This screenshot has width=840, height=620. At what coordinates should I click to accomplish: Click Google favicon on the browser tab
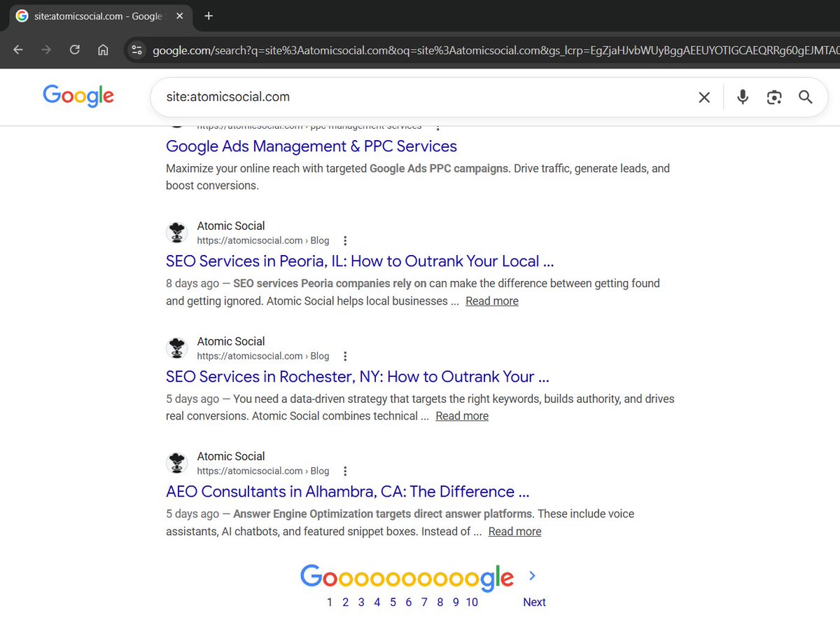point(22,16)
